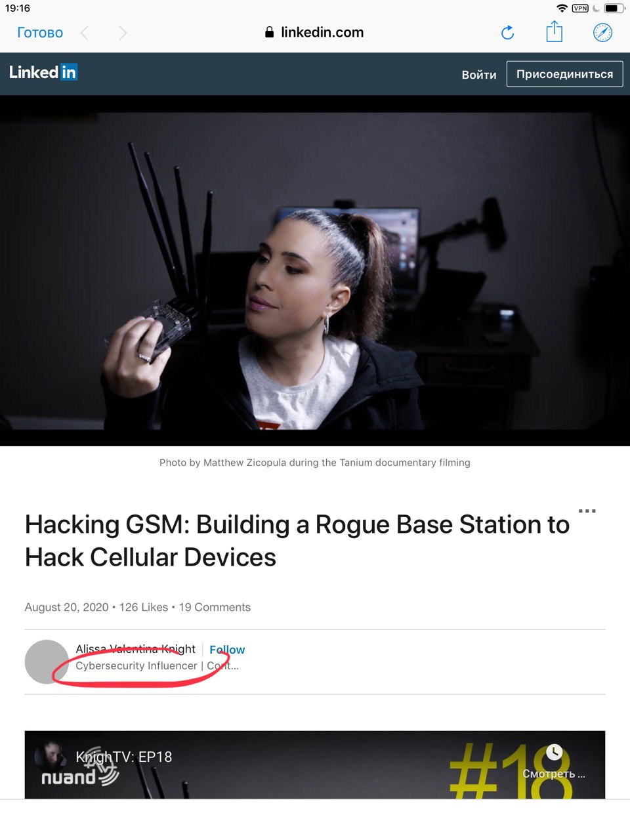
Task: Tap the linkedin.com address bar
Action: pos(314,33)
